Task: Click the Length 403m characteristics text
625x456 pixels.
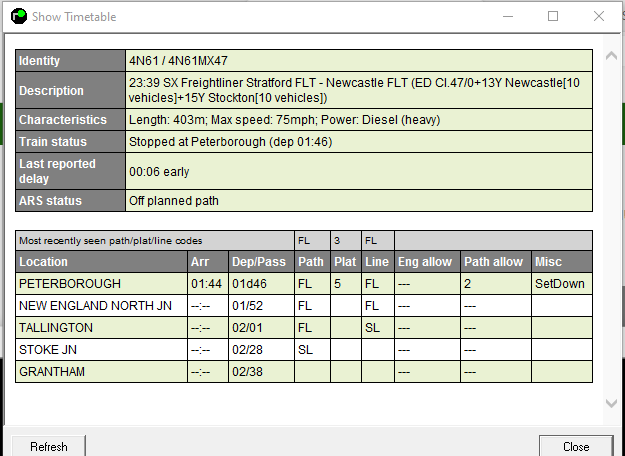Action: click(284, 120)
